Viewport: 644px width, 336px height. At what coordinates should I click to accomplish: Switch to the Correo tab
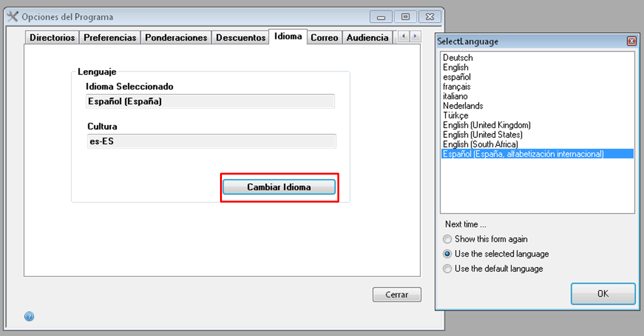[324, 37]
